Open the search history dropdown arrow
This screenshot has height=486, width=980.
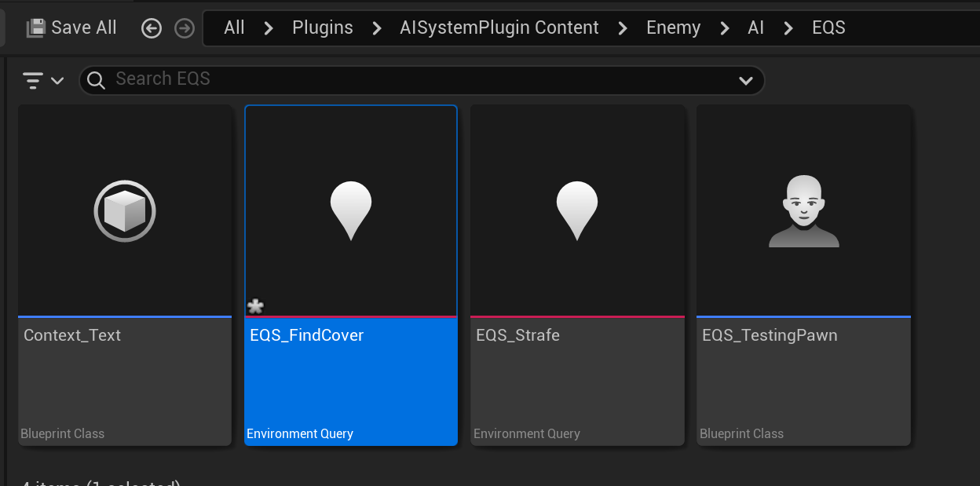(x=746, y=81)
